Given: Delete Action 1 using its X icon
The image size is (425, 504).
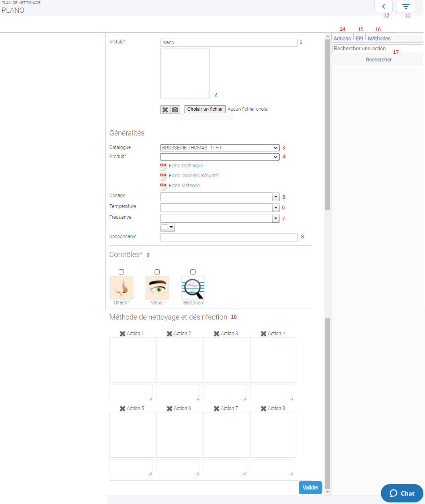Looking at the screenshot, I should (122, 334).
